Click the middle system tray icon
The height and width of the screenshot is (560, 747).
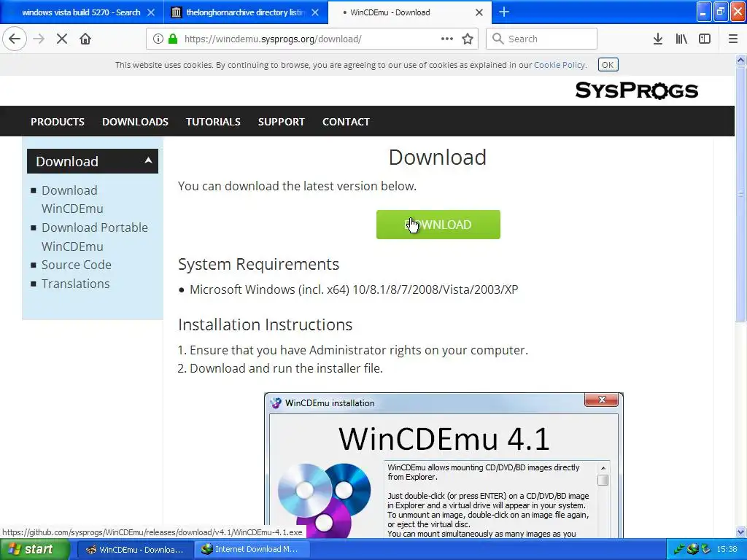coord(692,550)
